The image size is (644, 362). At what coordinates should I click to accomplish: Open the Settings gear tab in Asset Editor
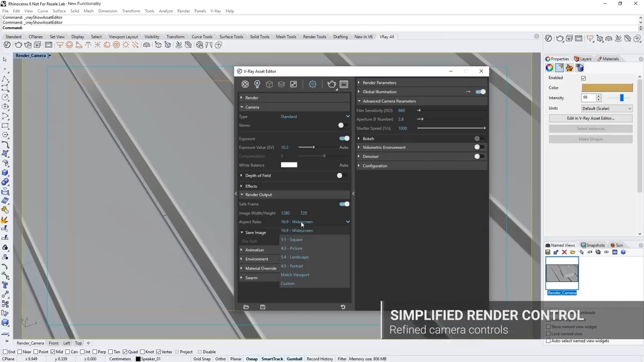[312, 84]
